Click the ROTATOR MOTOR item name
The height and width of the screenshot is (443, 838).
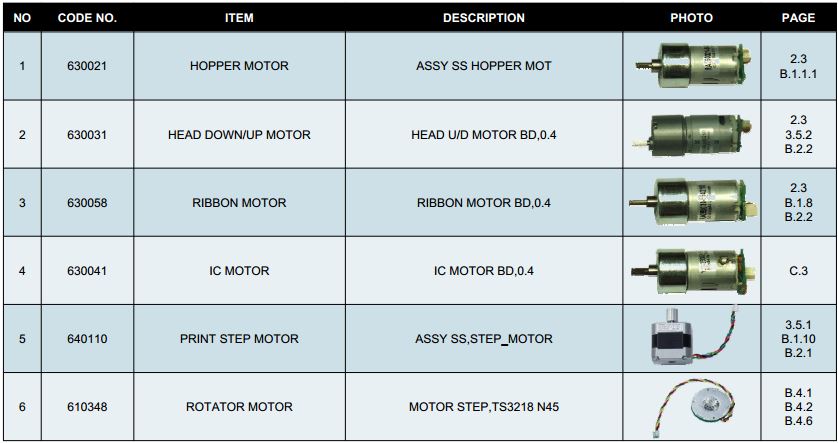pos(239,407)
